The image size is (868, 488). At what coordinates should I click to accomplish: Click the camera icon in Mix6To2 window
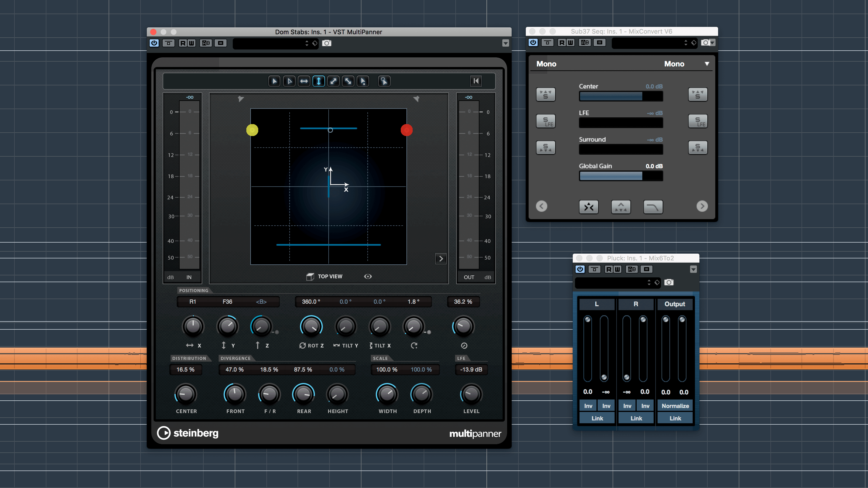pyautogui.click(x=669, y=282)
